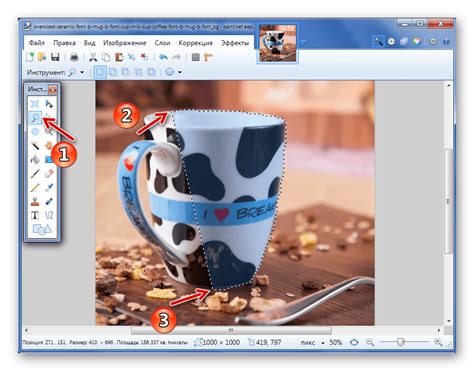Open the image list arrow beside thumbnail
Image resolution: width=474 pixels, height=371 pixels.
pos(303,42)
